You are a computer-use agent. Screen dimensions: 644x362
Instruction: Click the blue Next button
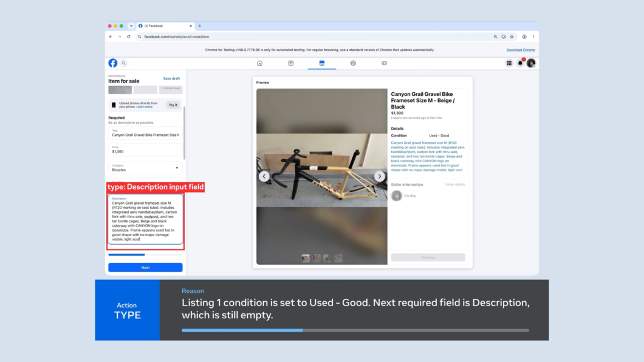[x=145, y=268]
